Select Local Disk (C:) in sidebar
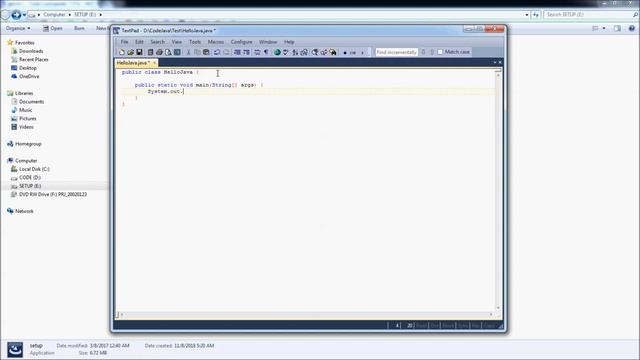Screen dimensions: 640x360 click(34, 169)
